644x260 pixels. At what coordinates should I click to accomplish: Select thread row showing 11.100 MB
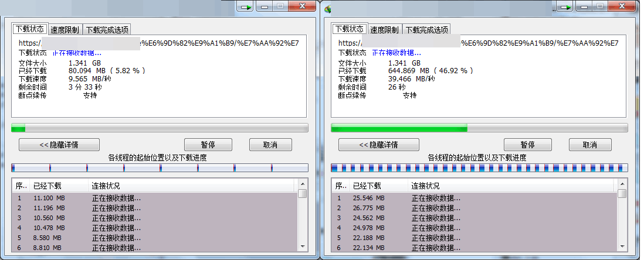154,198
